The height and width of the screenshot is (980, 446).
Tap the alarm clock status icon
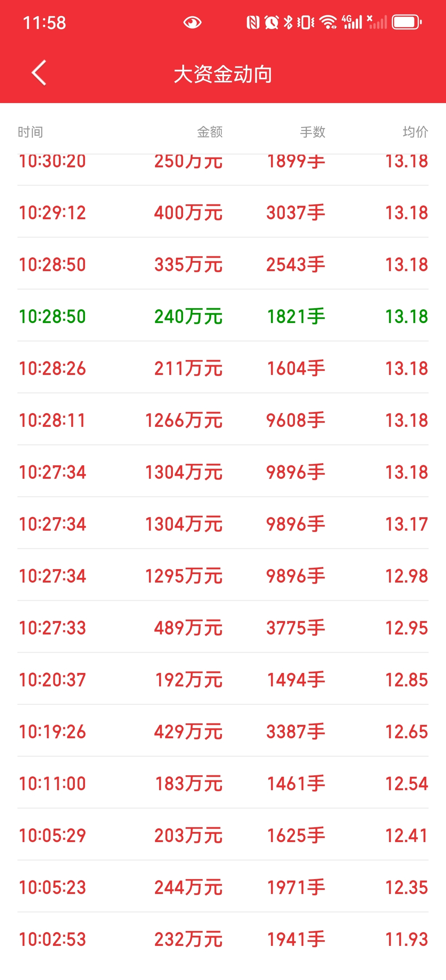pyautogui.click(x=271, y=23)
